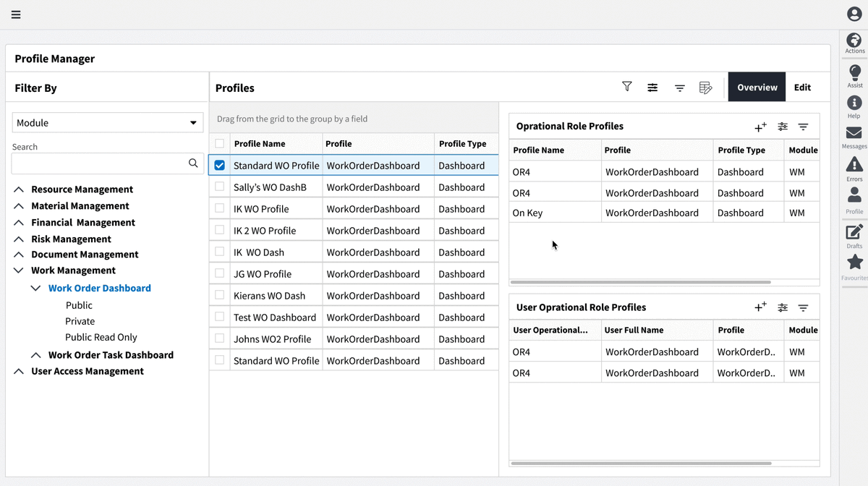Switch to the Overview tab

pos(757,88)
